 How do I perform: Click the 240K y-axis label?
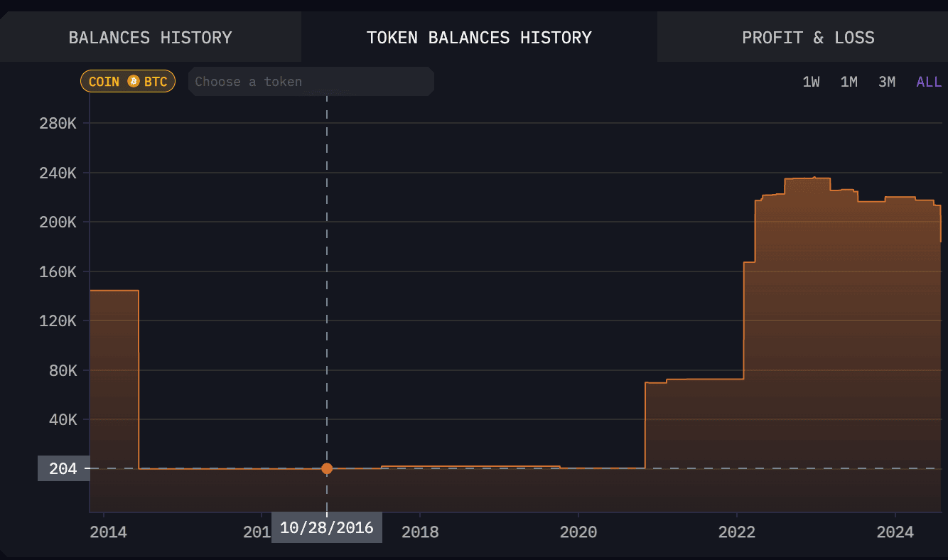tap(57, 173)
